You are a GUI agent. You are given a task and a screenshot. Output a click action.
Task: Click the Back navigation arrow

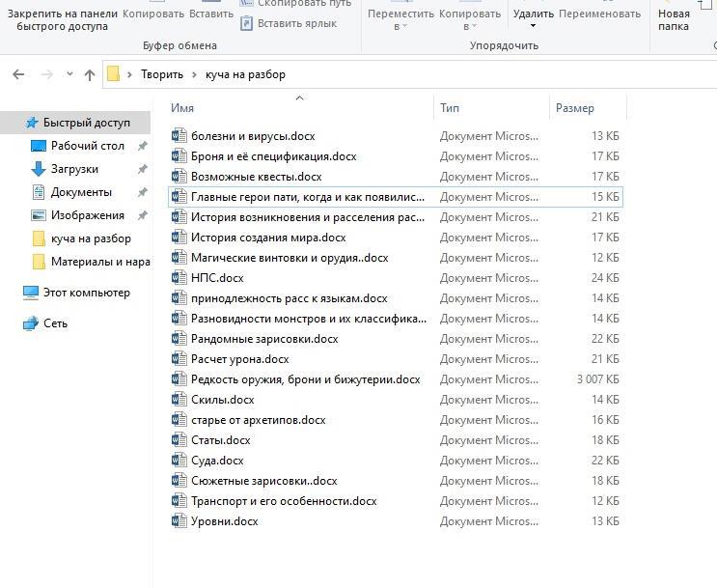pyautogui.click(x=18, y=74)
